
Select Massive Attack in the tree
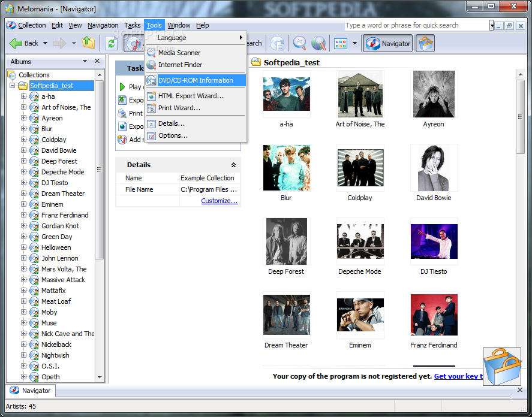click(63, 280)
